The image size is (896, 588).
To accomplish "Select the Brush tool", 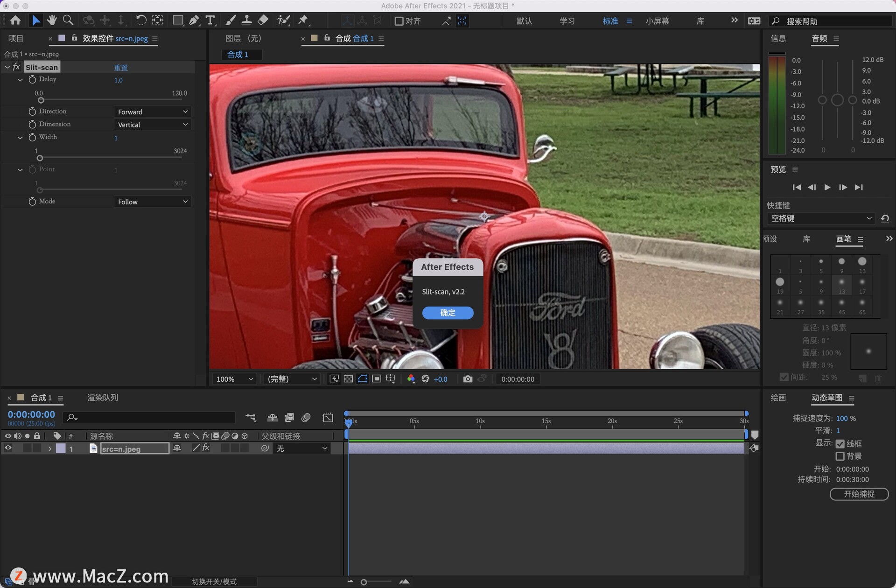I will (x=231, y=20).
